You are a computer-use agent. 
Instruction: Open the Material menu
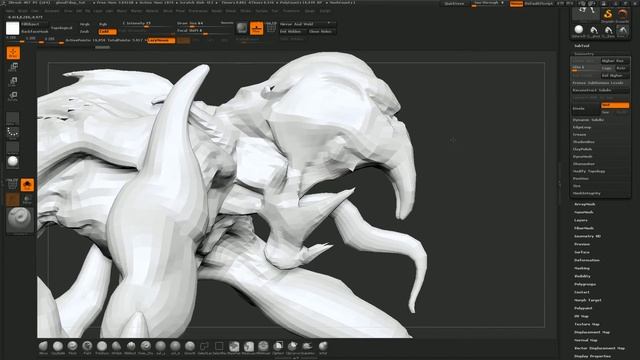click(151, 11)
